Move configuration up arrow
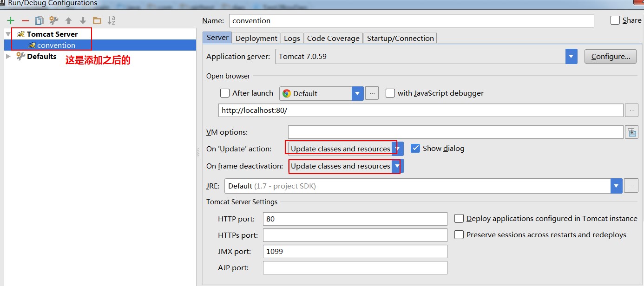The height and width of the screenshot is (286, 644). 68,20
